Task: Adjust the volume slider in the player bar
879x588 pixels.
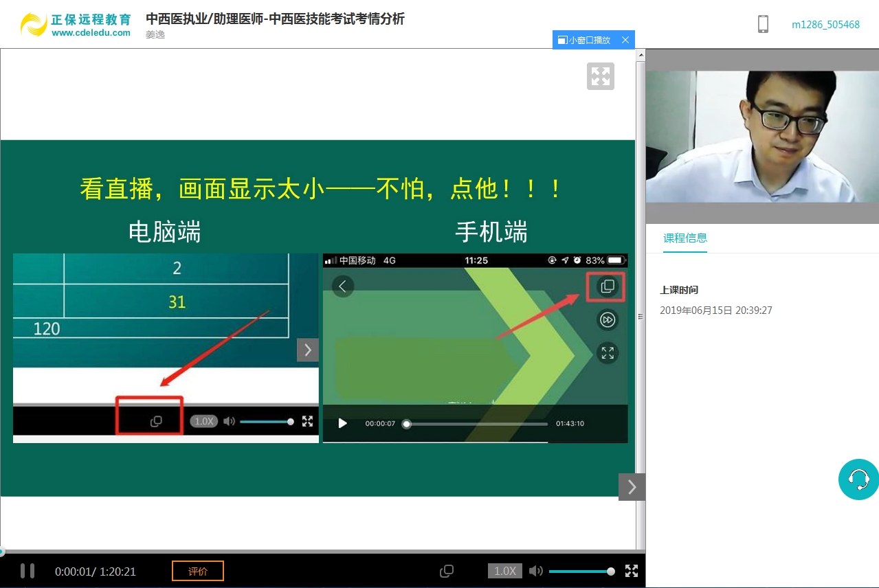Action: pos(581,571)
